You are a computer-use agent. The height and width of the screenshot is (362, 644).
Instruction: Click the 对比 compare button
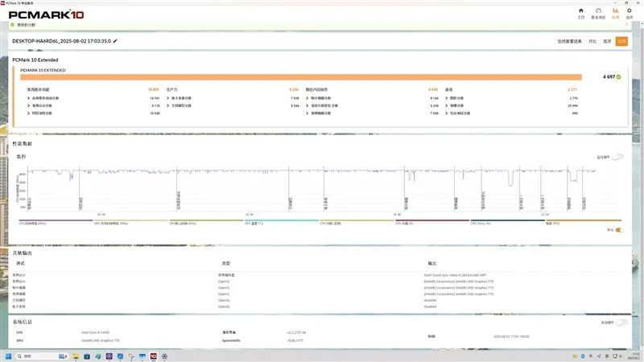pos(592,41)
